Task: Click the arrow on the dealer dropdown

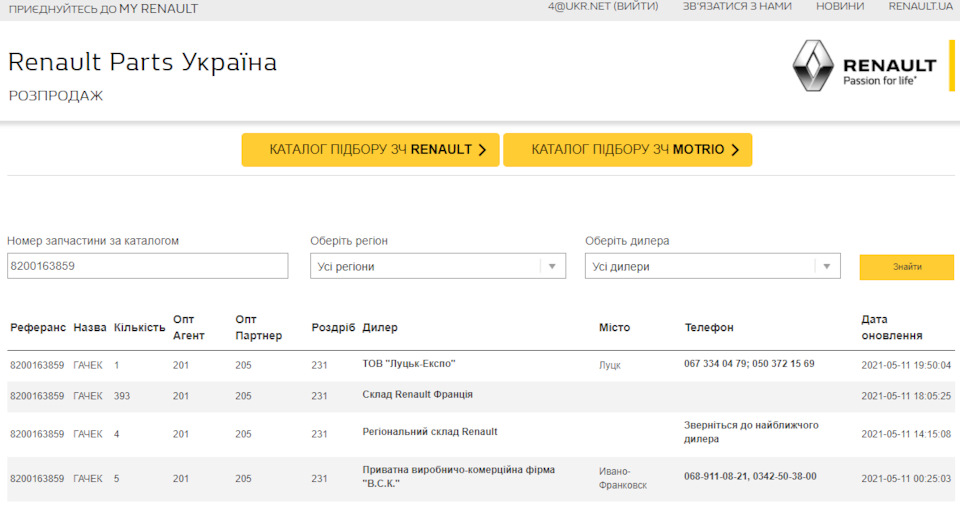Action: 827,266
